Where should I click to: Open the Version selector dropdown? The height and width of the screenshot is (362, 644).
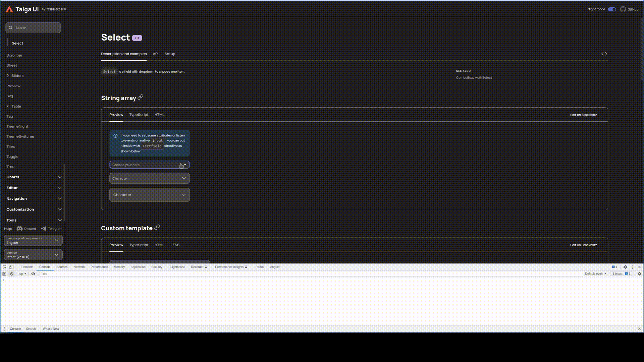[33, 255]
